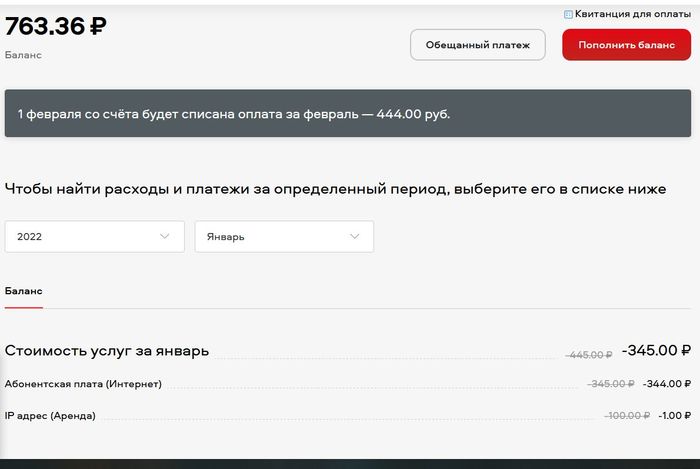The height and width of the screenshot is (469, 700).
Task: Open the 2022 year dropdown
Action: click(95, 237)
